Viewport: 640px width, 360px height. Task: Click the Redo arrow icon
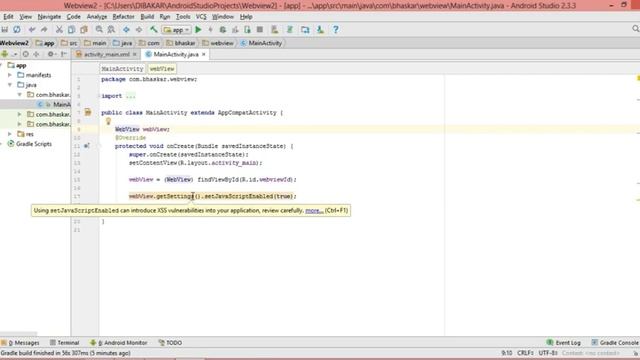(x=44, y=29)
